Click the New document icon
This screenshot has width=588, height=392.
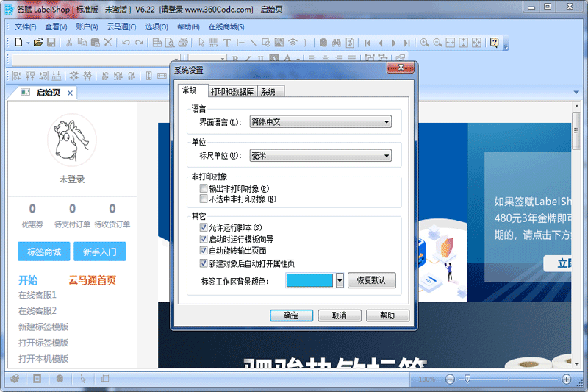(19, 43)
